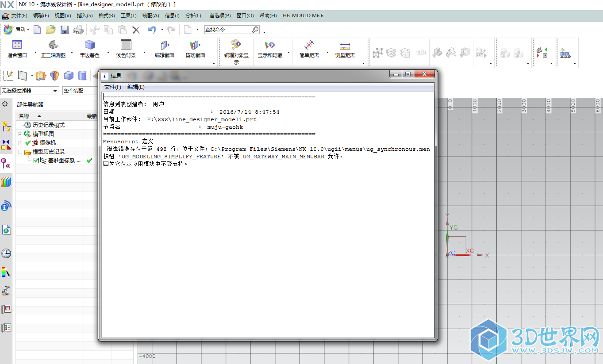Select the 正三轴测图 view tool
Viewport: 603px width, 364px height.
(53, 49)
